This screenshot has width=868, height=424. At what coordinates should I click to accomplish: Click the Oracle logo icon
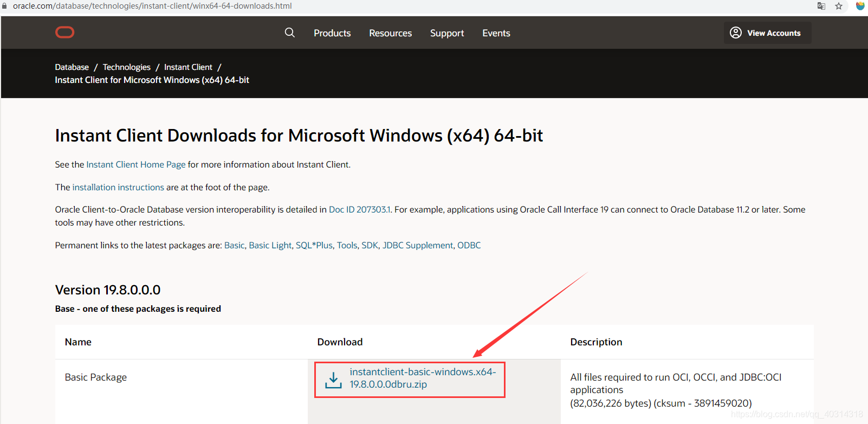tap(64, 33)
